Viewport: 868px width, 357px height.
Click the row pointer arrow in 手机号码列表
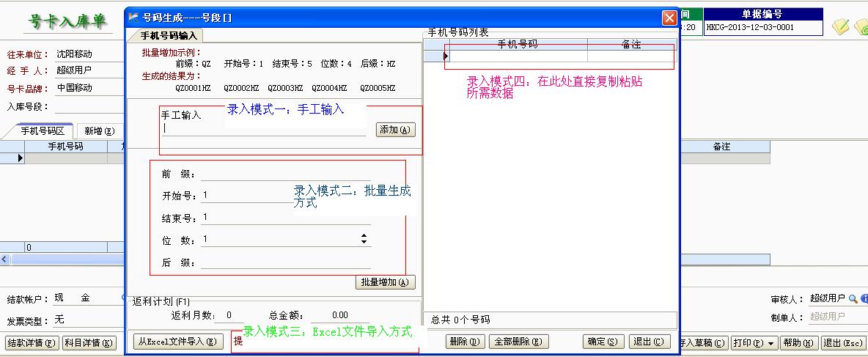pyautogui.click(x=446, y=56)
